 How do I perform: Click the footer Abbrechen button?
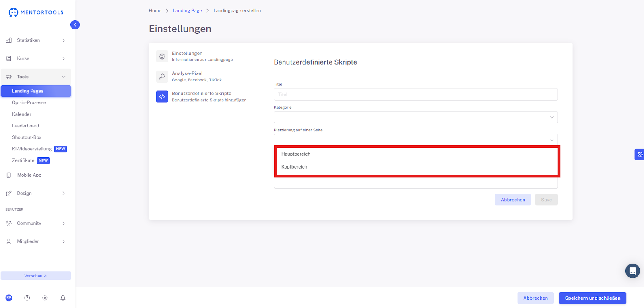coord(535,298)
